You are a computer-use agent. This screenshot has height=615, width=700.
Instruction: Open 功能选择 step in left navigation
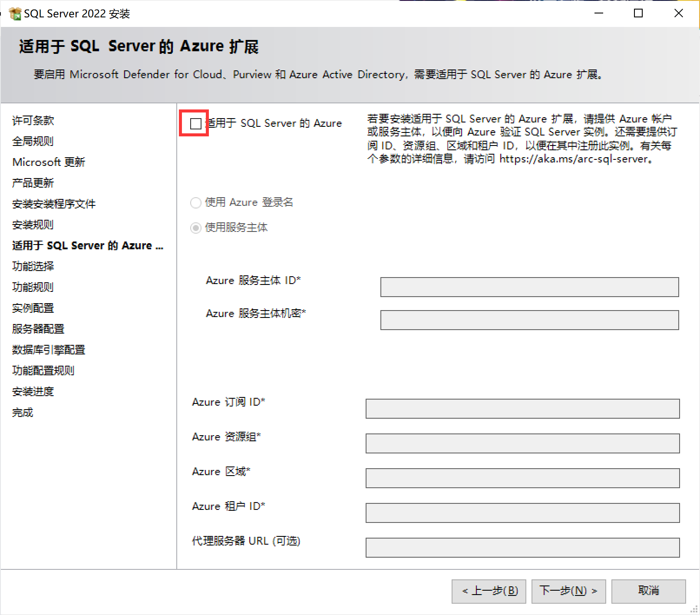click(x=33, y=266)
